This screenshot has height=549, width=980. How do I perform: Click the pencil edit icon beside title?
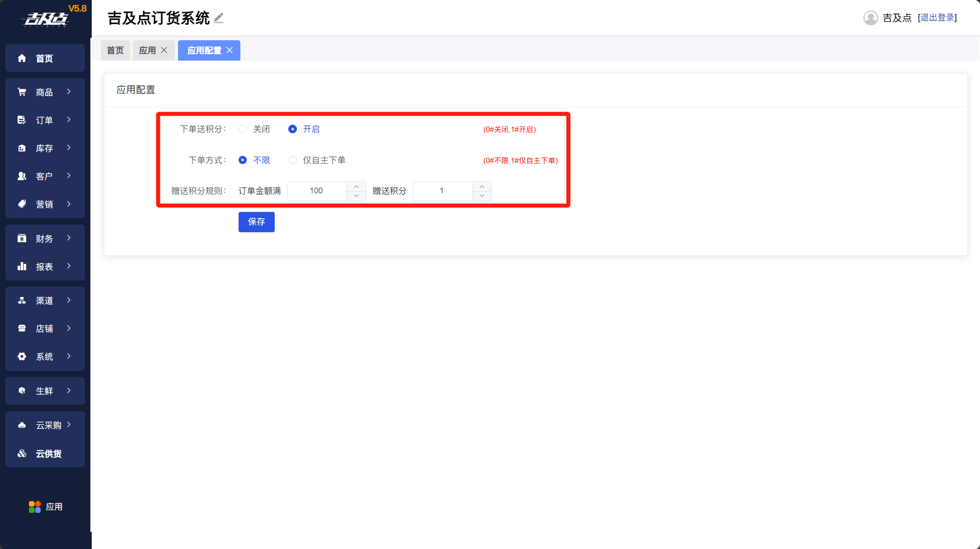pyautogui.click(x=219, y=18)
